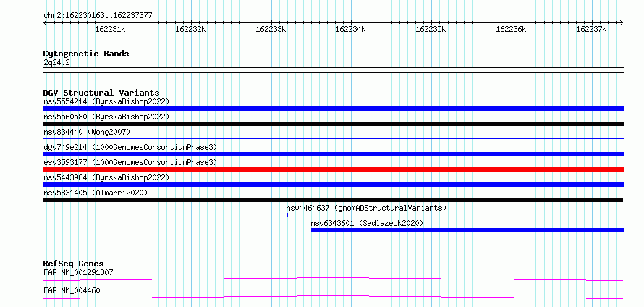Click the 162233k ruler position
This screenshot has width=644, height=307.
pyautogui.click(x=271, y=29)
